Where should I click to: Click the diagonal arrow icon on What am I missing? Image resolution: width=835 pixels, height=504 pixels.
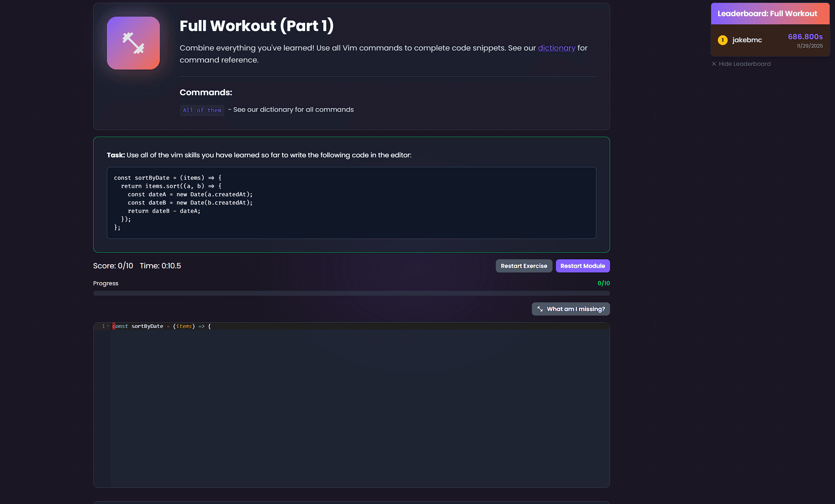tap(540, 309)
